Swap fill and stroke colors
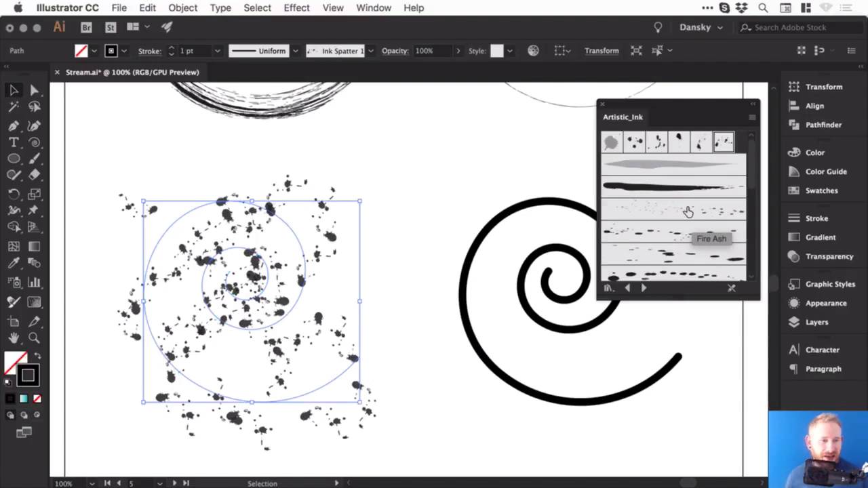The width and height of the screenshot is (868, 488). (37, 355)
